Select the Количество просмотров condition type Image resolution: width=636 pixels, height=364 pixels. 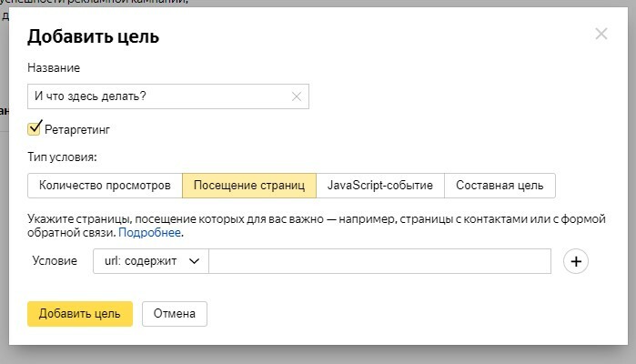[x=105, y=186]
